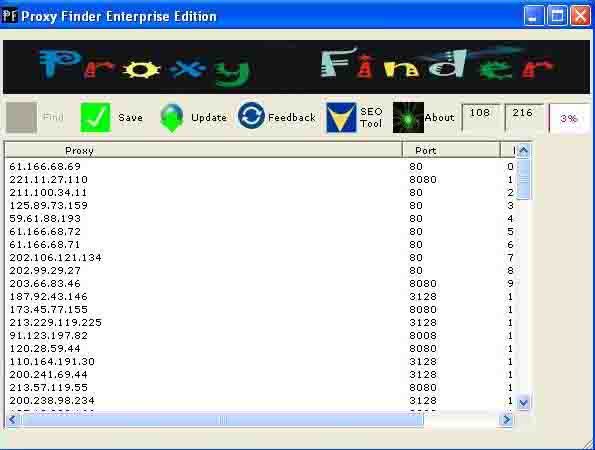Select proxy 125.89.73.159

coord(48,205)
